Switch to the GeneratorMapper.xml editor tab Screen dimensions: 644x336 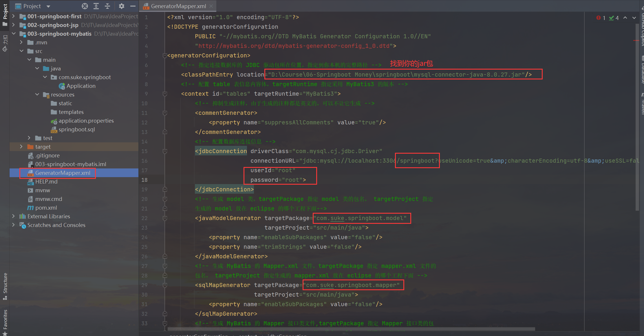(x=178, y=6)
